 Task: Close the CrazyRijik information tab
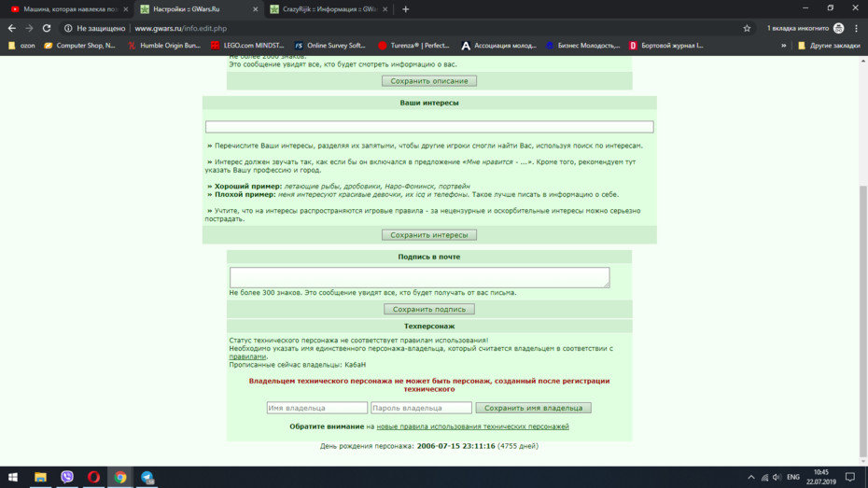coord(385,9)
